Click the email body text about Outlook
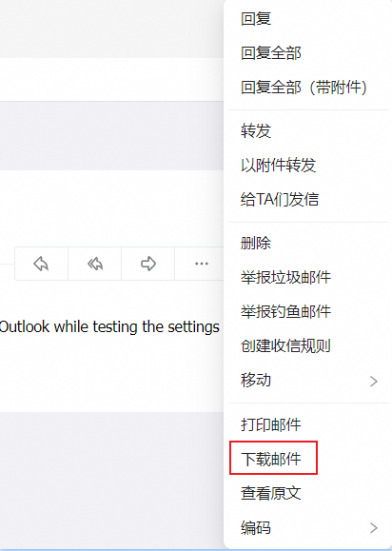This screenshot has height=551, width=392. pos(109,326)
